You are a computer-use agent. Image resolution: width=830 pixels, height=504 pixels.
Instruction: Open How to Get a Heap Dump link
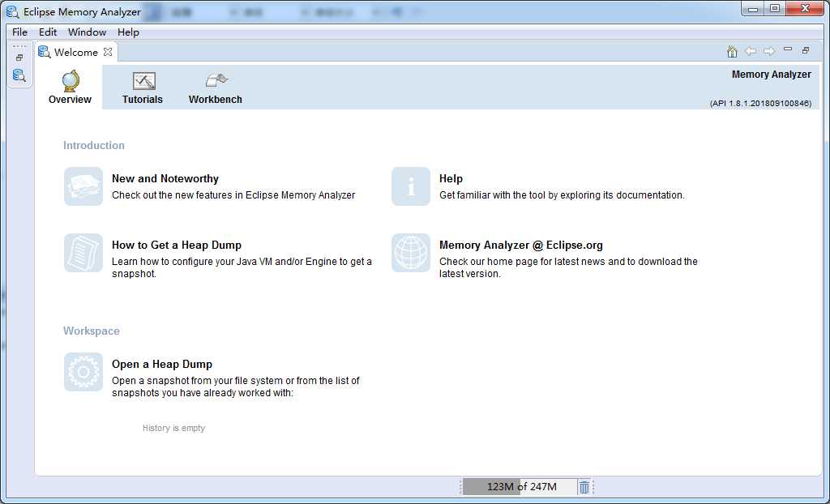tap(176, 245)
